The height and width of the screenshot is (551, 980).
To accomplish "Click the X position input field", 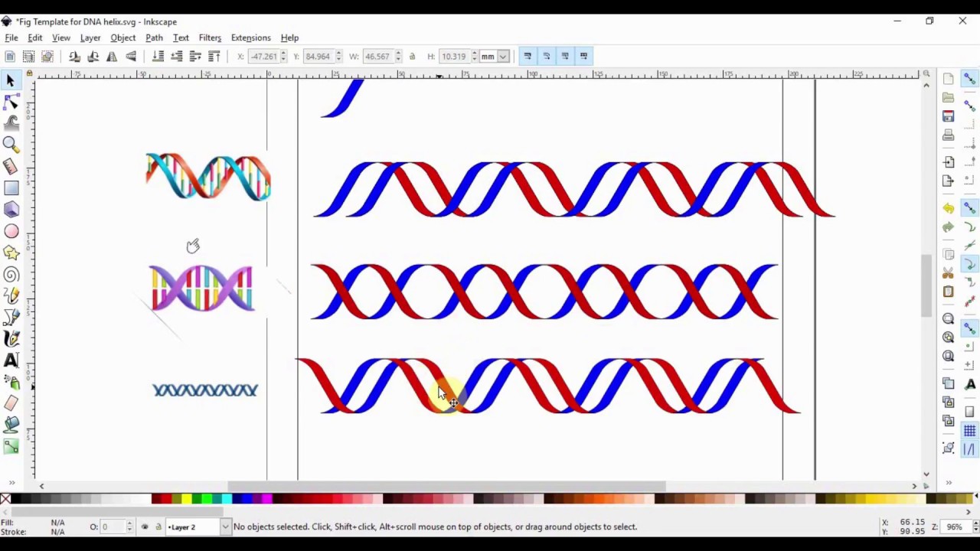I will coord(263,56).
